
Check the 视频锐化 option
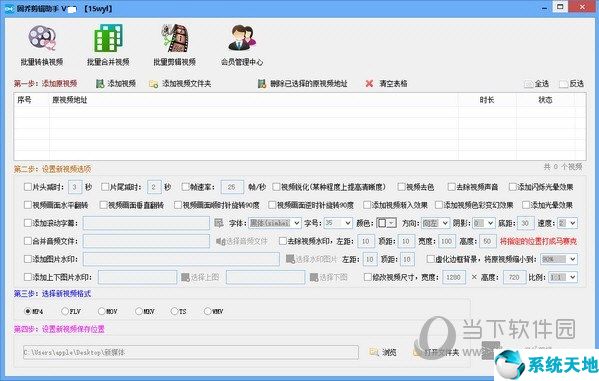pyautogui.click(x=276, y=187)
